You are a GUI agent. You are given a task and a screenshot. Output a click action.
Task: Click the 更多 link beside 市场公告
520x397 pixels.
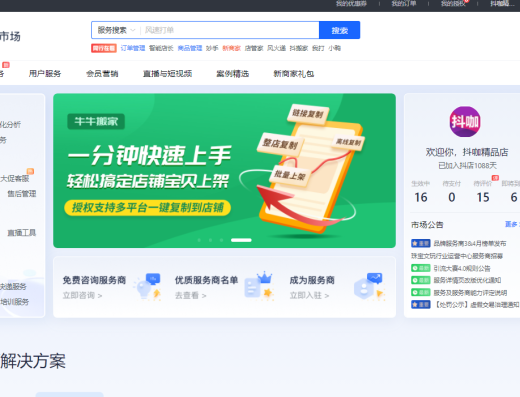512,224
